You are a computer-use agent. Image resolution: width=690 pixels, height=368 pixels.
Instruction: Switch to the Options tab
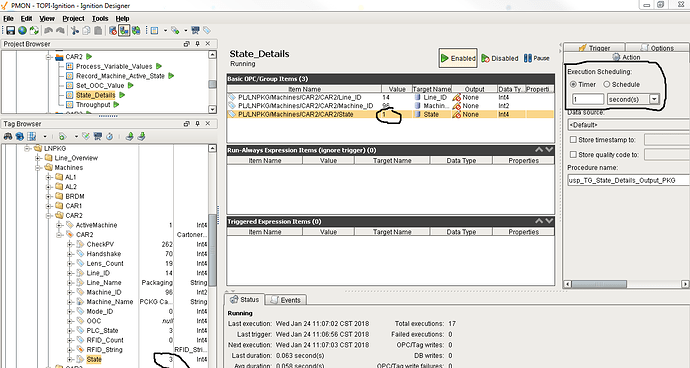pos(657,48)
